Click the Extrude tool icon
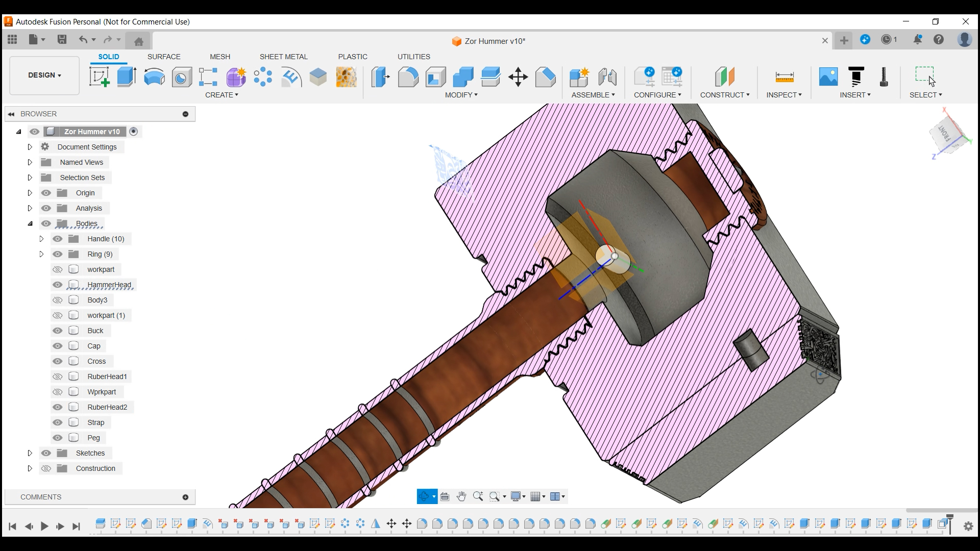The width and height of the screenshot is (980, 551). coord(127,77)
